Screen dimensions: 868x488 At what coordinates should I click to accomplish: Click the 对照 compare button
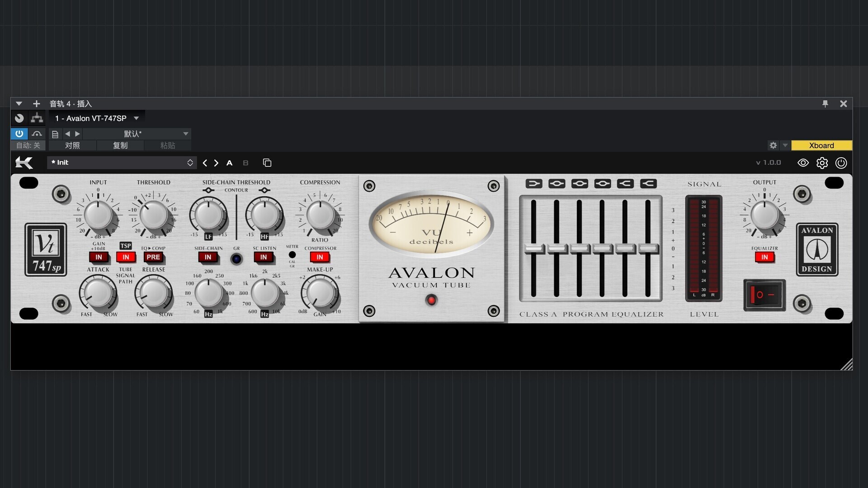tap(72, 145)
